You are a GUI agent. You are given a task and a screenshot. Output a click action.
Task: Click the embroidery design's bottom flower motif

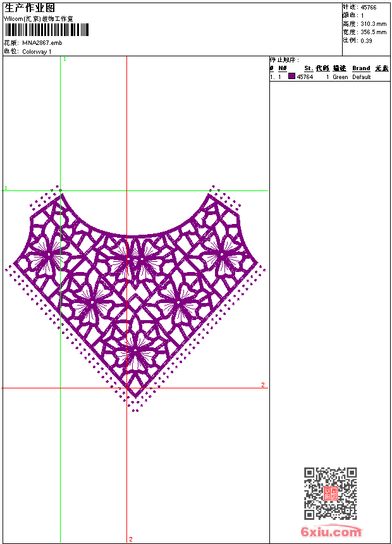135,347
